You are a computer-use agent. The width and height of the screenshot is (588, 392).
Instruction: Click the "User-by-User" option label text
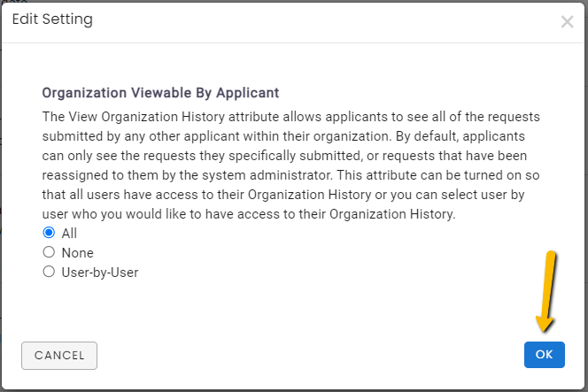point(100,273)
